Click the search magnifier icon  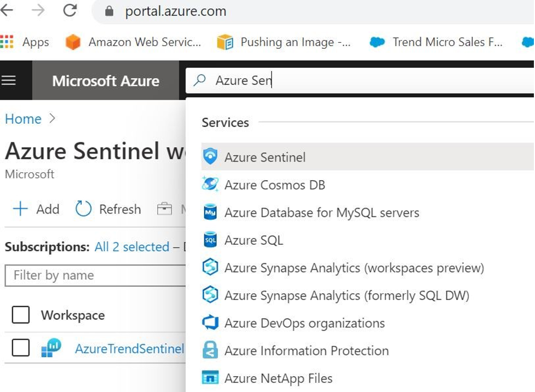[x=200, y=80]
